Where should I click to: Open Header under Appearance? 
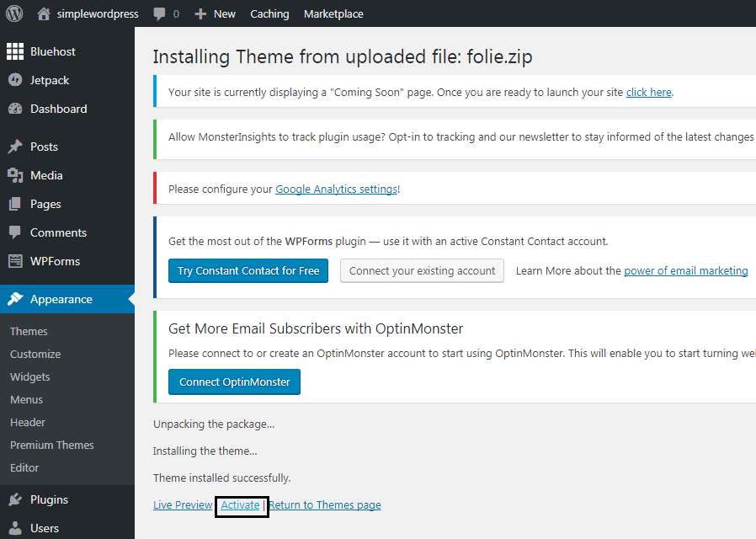(x=28, y=422)
